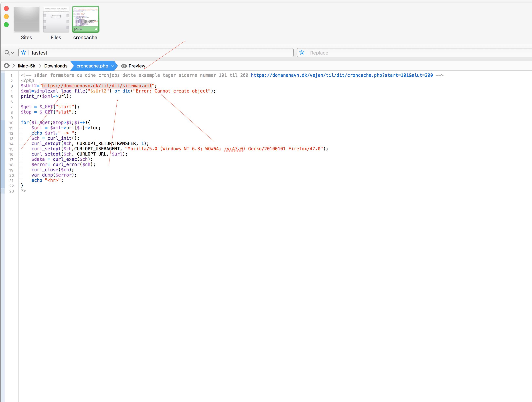Open search options dropdown arrow
The width and height of the screenshot is (532, 402).
point(13,53)
